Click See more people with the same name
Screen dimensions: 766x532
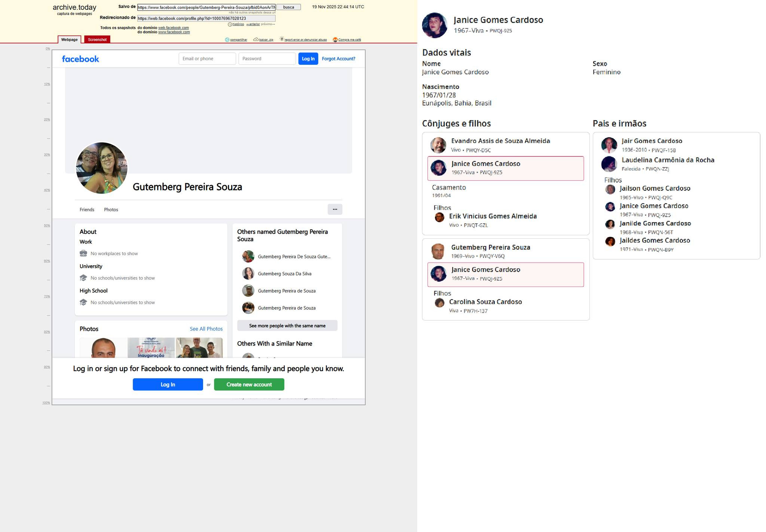coord(287,326)
